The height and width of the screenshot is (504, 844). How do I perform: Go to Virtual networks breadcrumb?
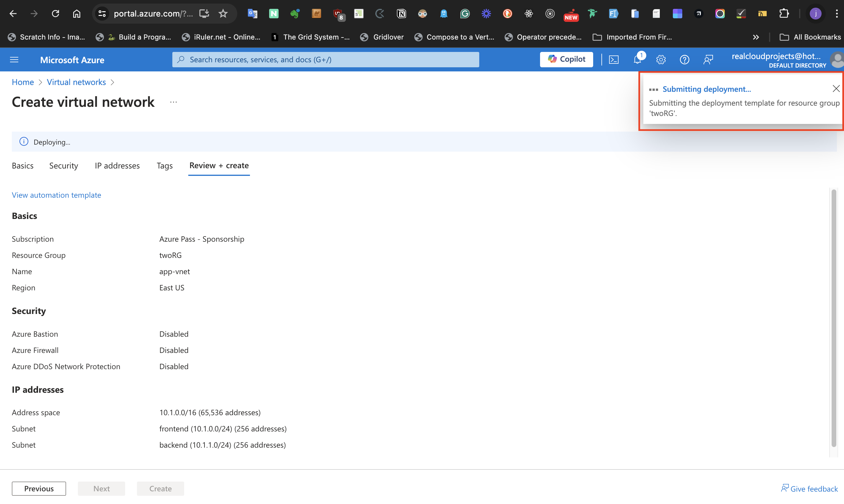click(x=76, y=82)
